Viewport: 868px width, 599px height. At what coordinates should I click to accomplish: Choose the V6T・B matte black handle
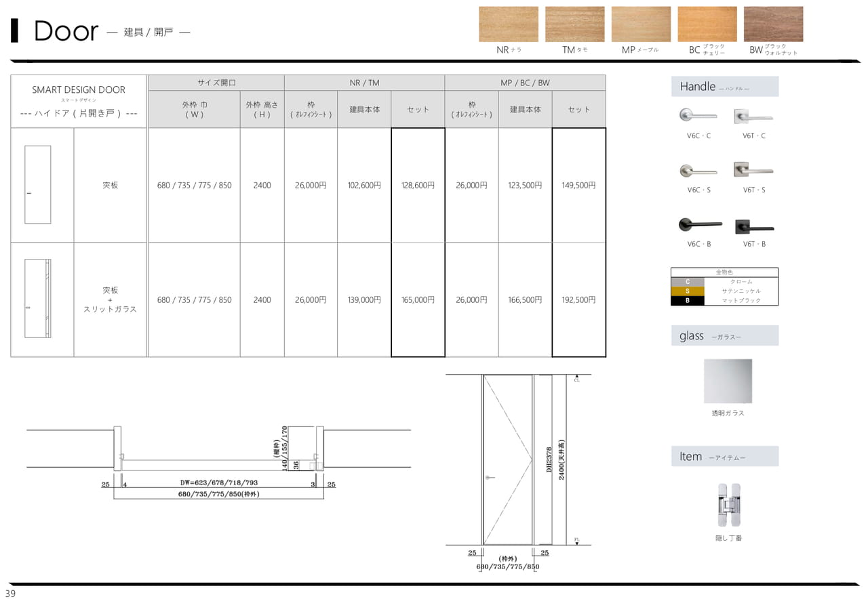pos(753,226)
